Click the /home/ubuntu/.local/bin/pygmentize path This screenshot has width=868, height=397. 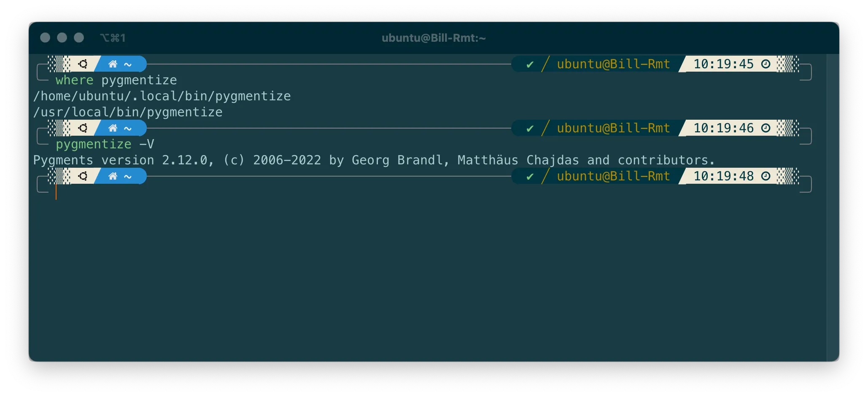(162, 96)
